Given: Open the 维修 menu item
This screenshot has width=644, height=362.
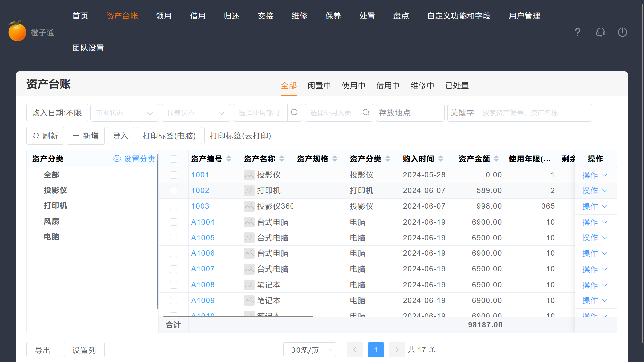Looking at the screenshot, I should (x=299, y=16).
